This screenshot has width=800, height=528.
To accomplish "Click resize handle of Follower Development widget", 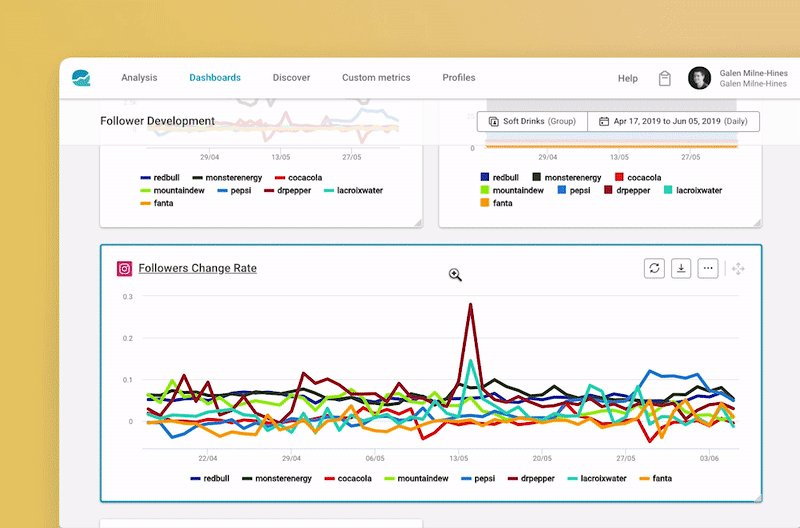I will pyautogui.click(x=418, y=223).
